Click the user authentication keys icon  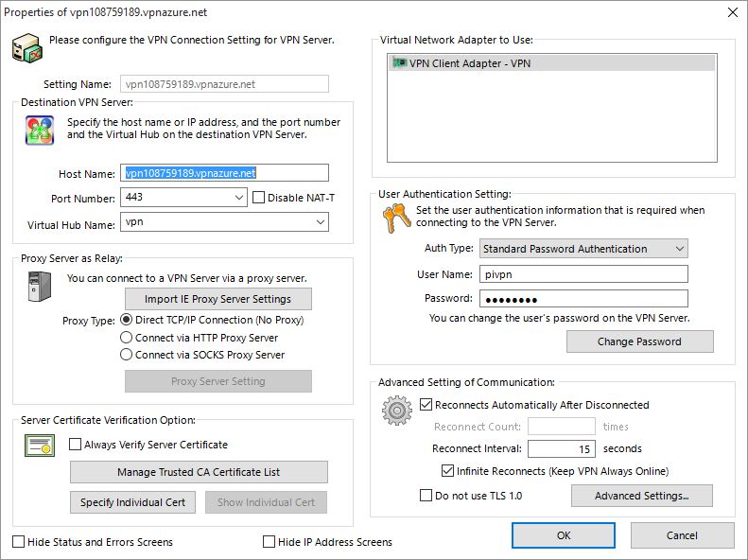pyautogui.click(x=394, y=219)
